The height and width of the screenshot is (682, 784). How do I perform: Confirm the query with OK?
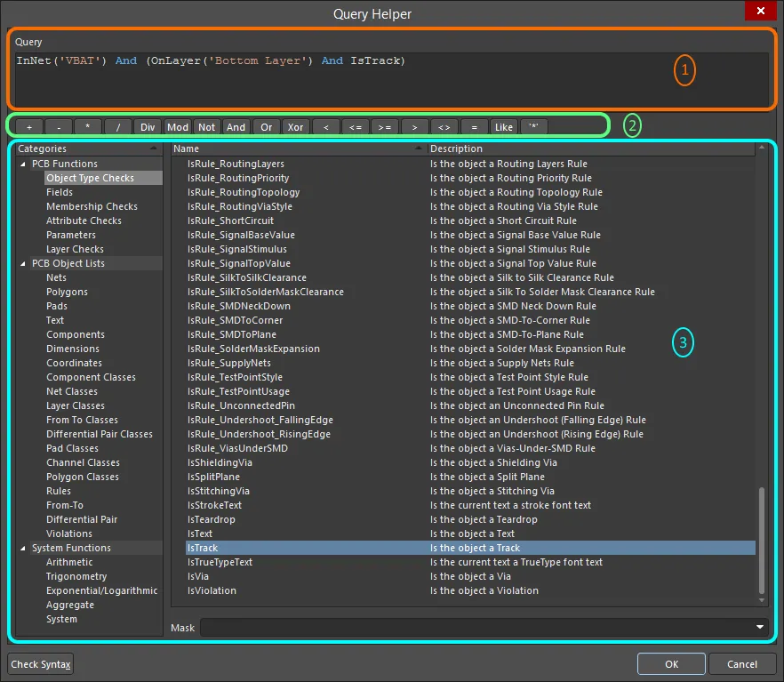coord(671,664)
